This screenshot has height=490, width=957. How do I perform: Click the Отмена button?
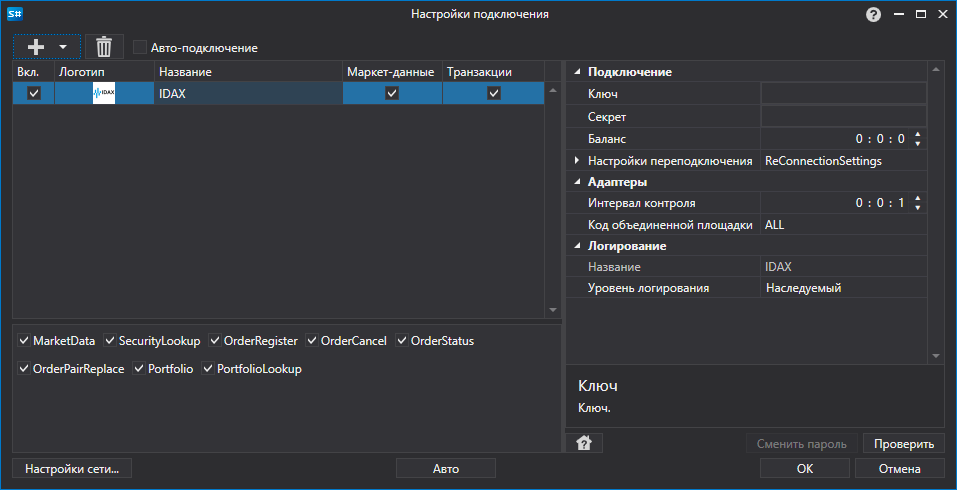click(x=900, y=469)
